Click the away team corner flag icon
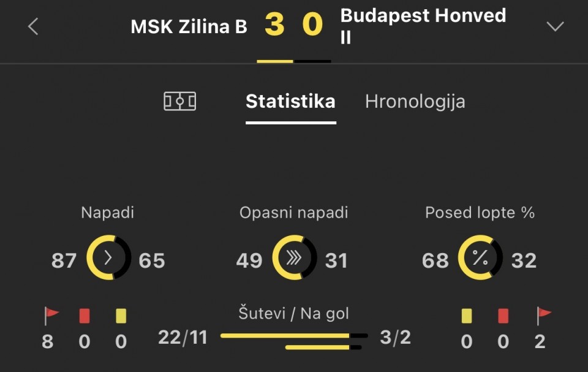588x372 pixels. tap(543, 316)
